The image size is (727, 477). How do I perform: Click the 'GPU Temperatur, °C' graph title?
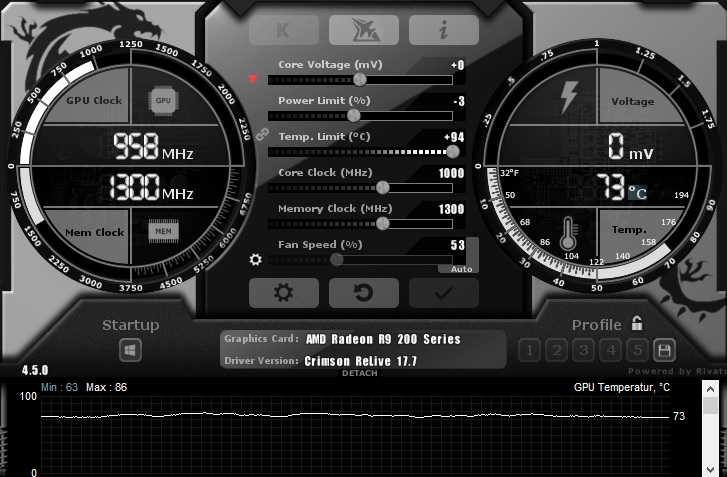pyautogui.click(x=622, y=388)
